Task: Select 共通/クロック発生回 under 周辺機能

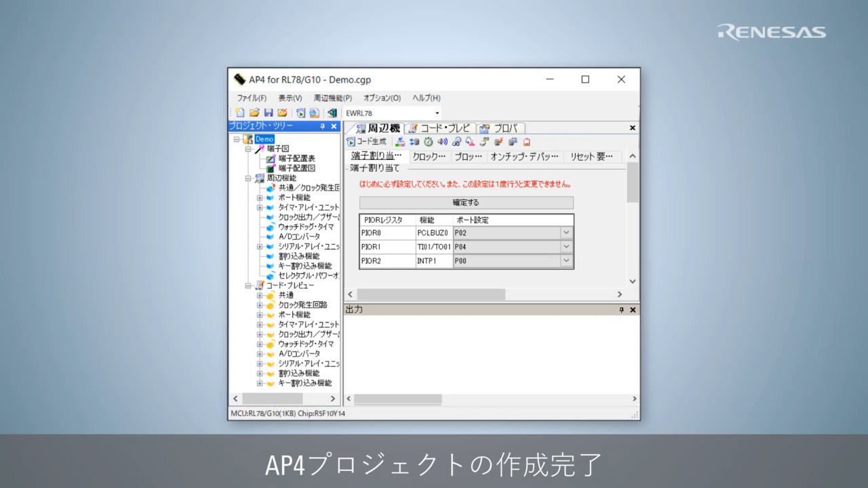Action: pos(309,188)
